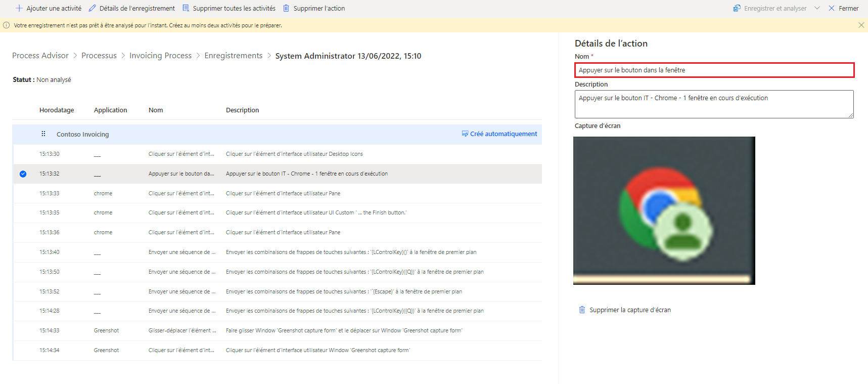Click the plus icon for Ajouter une activité

point(19,9)
